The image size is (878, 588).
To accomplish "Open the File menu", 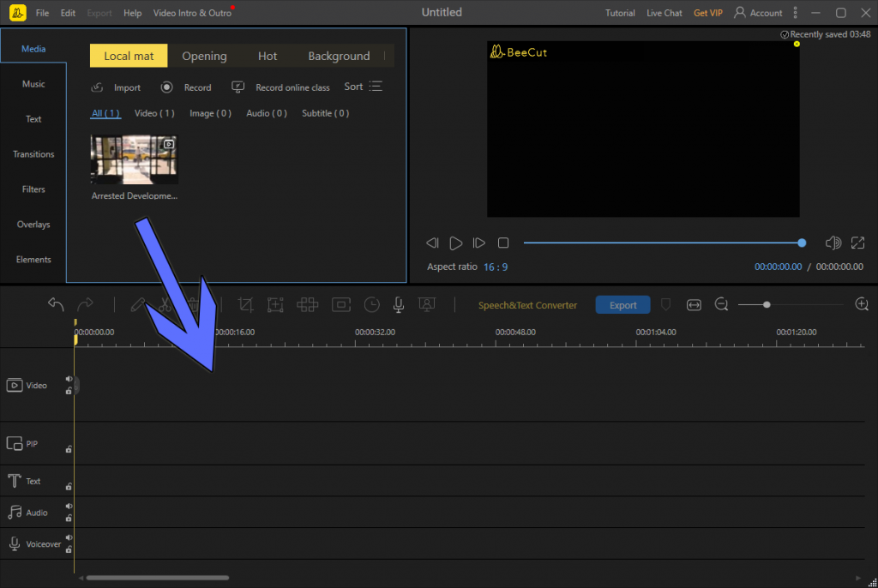I will [x=42, y=13].
